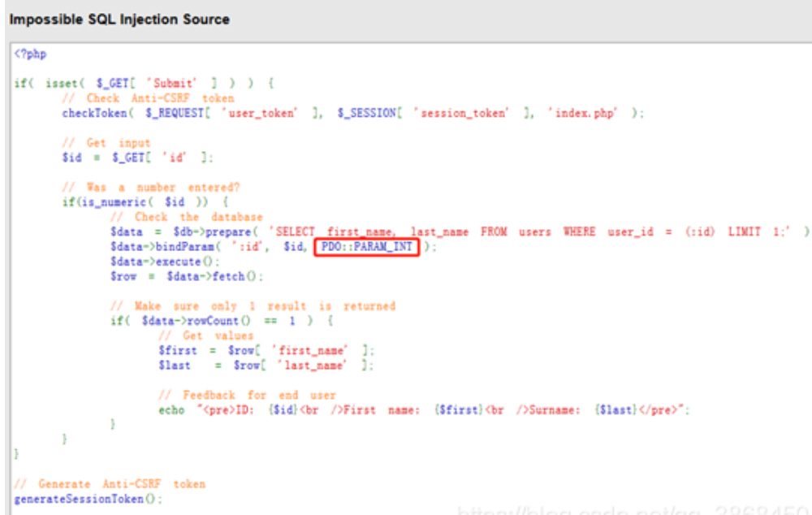Click 'Feedback for end user' comment

(248, 396)
